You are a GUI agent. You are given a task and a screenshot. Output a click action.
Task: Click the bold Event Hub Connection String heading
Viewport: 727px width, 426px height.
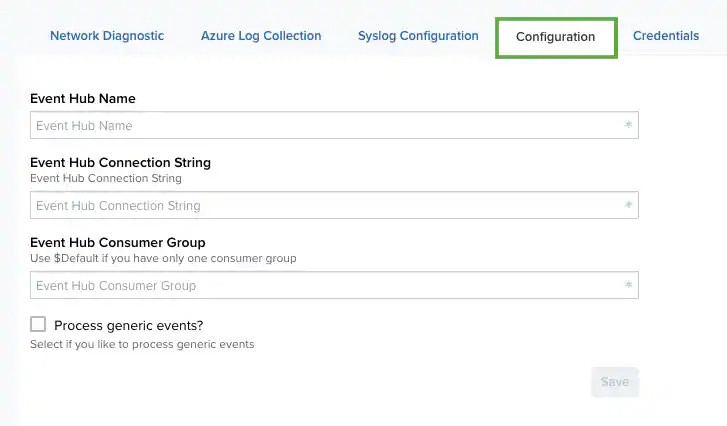(120, 163)
